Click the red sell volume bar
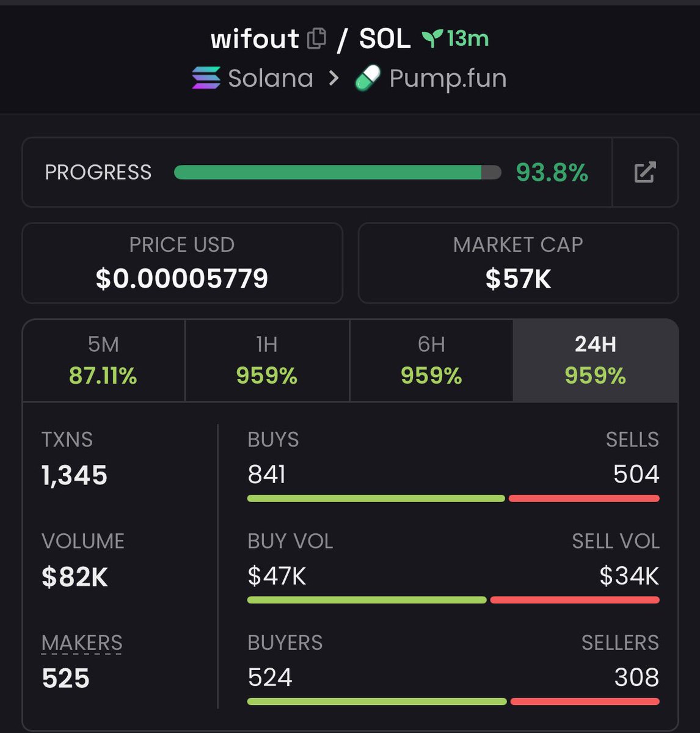 (x=574, y=600)
